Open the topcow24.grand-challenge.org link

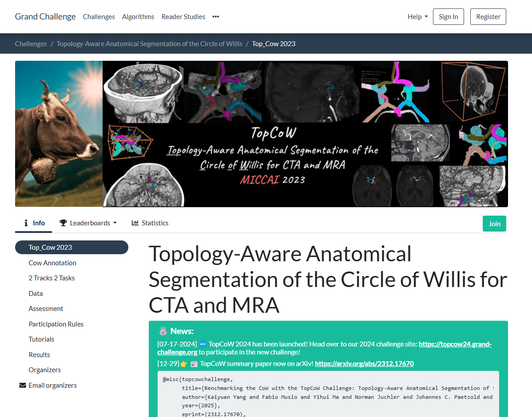[455, 344]
